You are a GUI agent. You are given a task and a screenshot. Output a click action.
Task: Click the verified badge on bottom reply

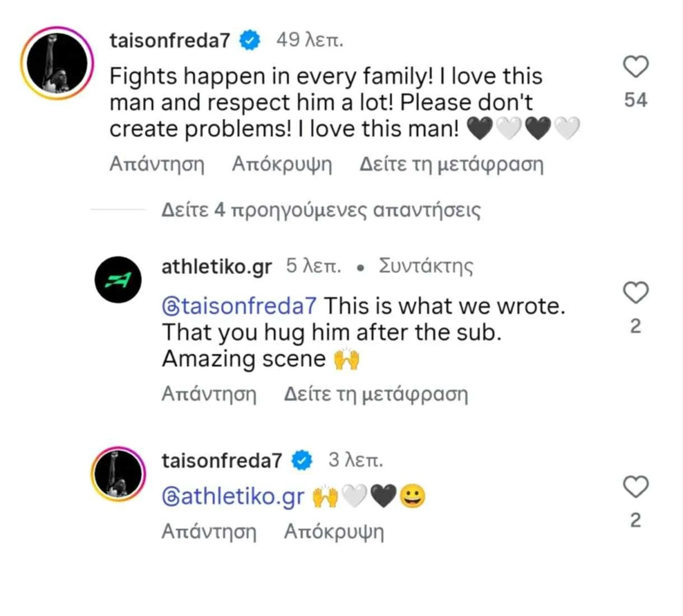(302, 460)
